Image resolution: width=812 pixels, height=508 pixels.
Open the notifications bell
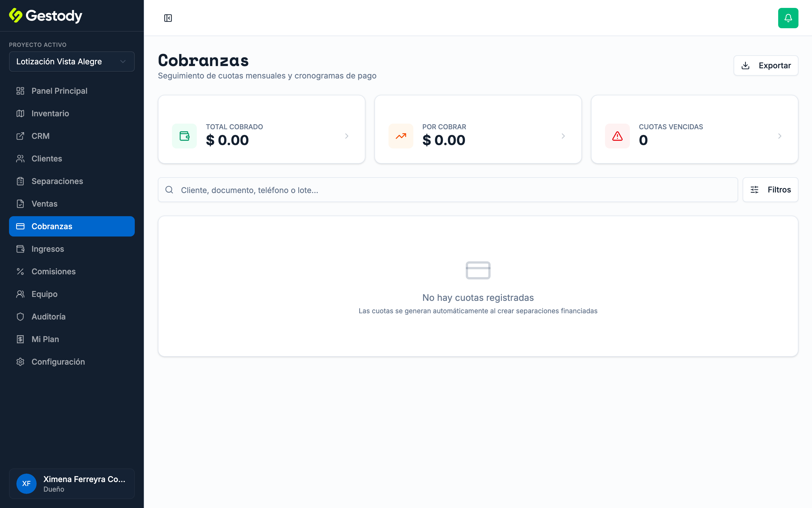click(x=788, y=18)
